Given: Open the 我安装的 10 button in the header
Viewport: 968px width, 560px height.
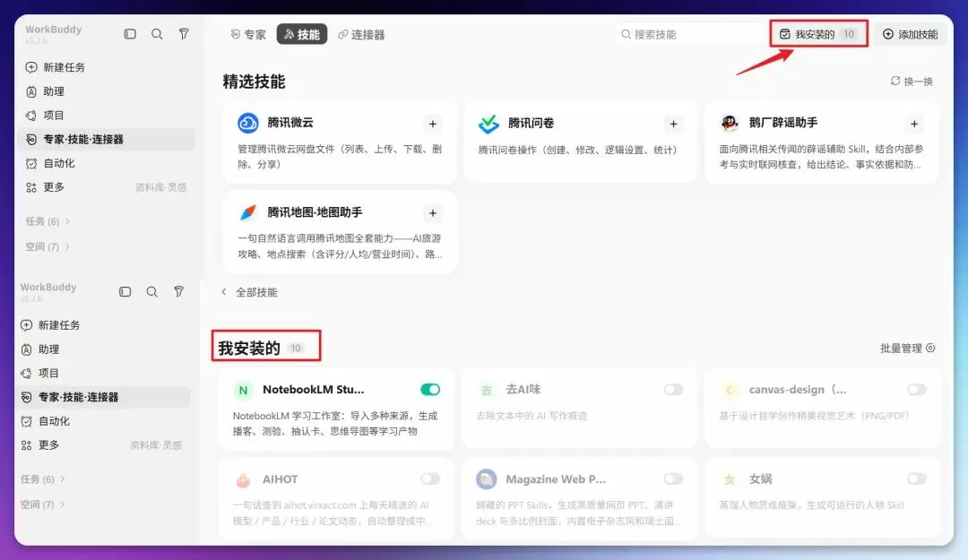Looking at the screenshot, I should point(818,34).
